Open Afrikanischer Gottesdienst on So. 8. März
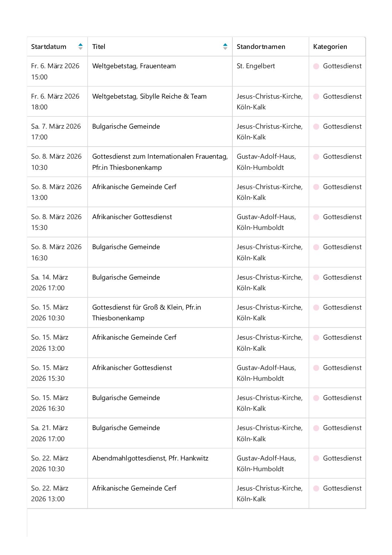 point(132,217)
